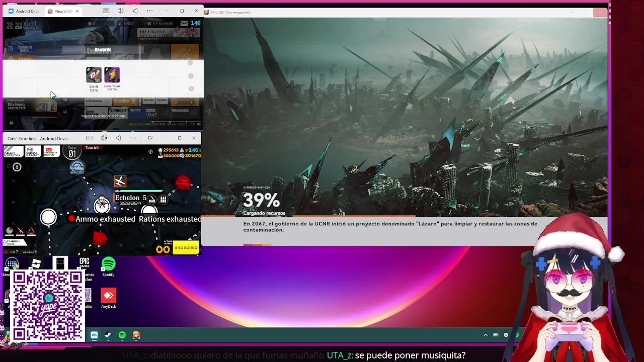Click the exclamation info icon on map

[17, 167]
